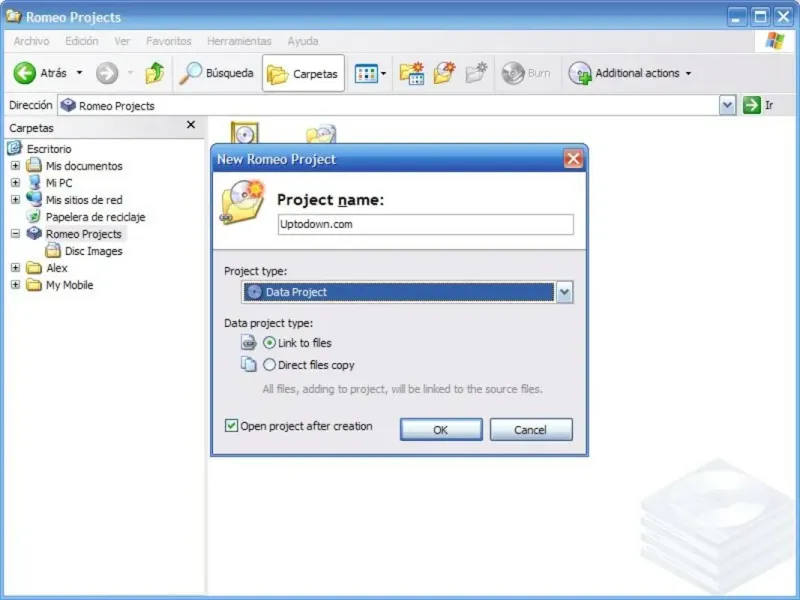Viewport: 800px width, 600px height.
Task: Expand Mi PC tree node
Action: tap(15, 182)
